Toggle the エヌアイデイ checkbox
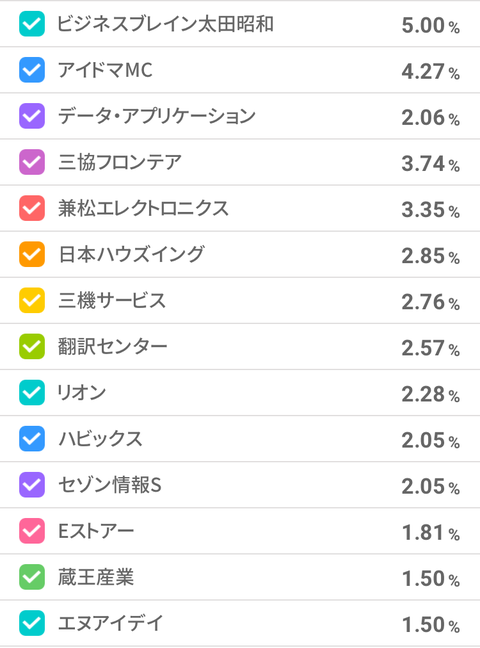The height and width of the screenshot is (648, 480). coord(32,623)
